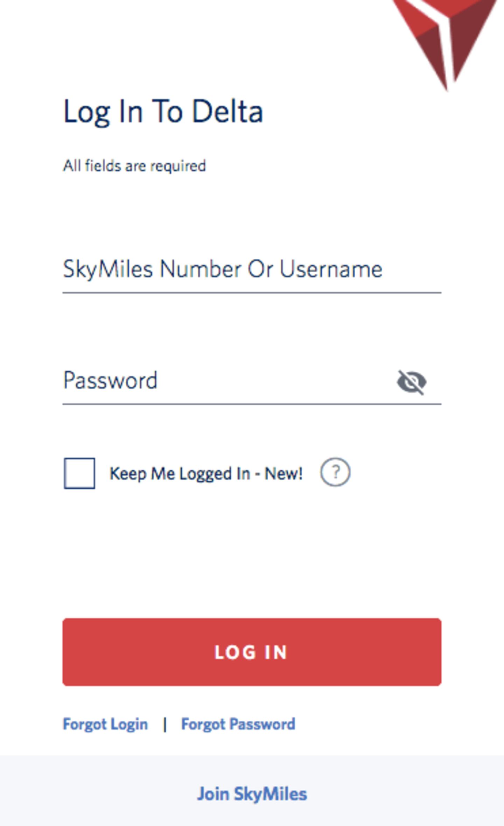The width and height of the screenshot is (504, 826).
Task: Open the Forgot Login link
Action: (105, 724)
